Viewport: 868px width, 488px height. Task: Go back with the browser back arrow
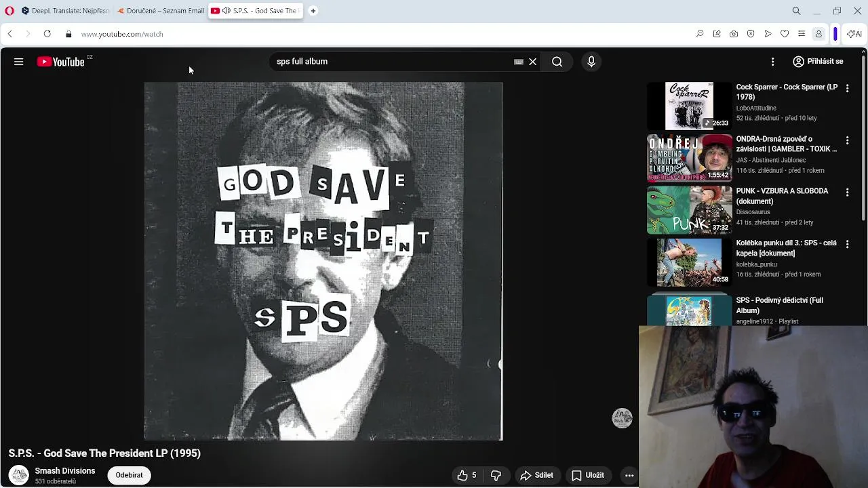tap(9, 34)
